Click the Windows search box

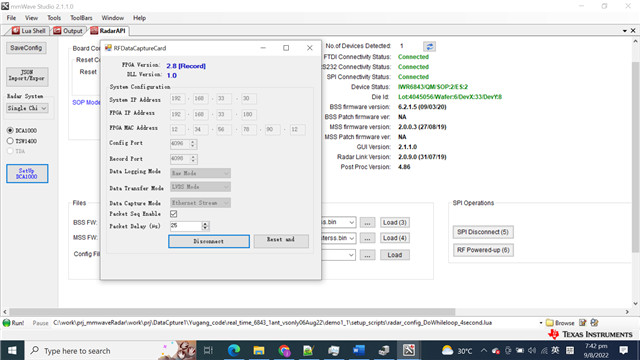(x=110, y=350)
